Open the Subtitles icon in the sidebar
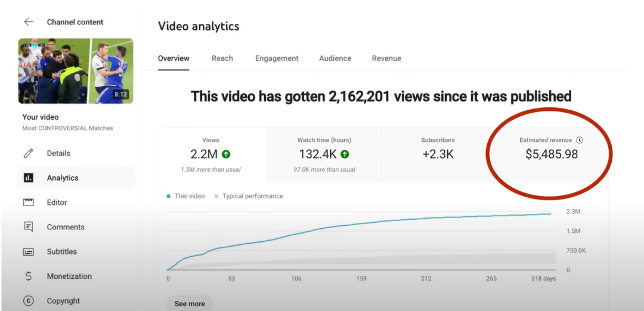The image size is (644, 311). (28, 252)
